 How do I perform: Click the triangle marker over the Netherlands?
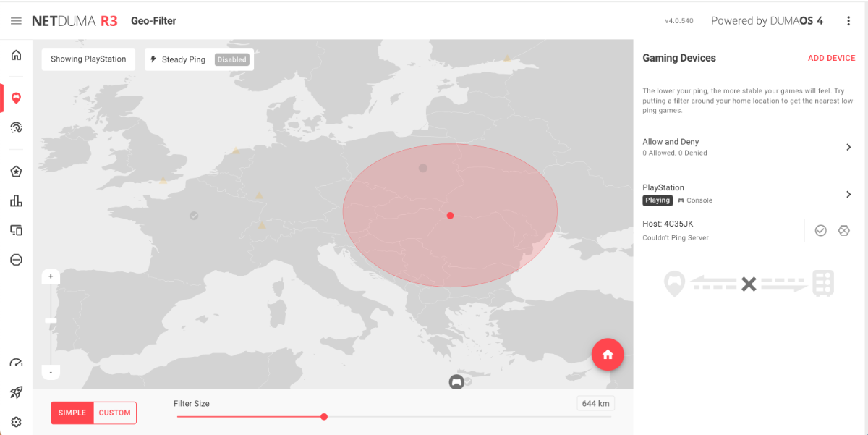236,151
